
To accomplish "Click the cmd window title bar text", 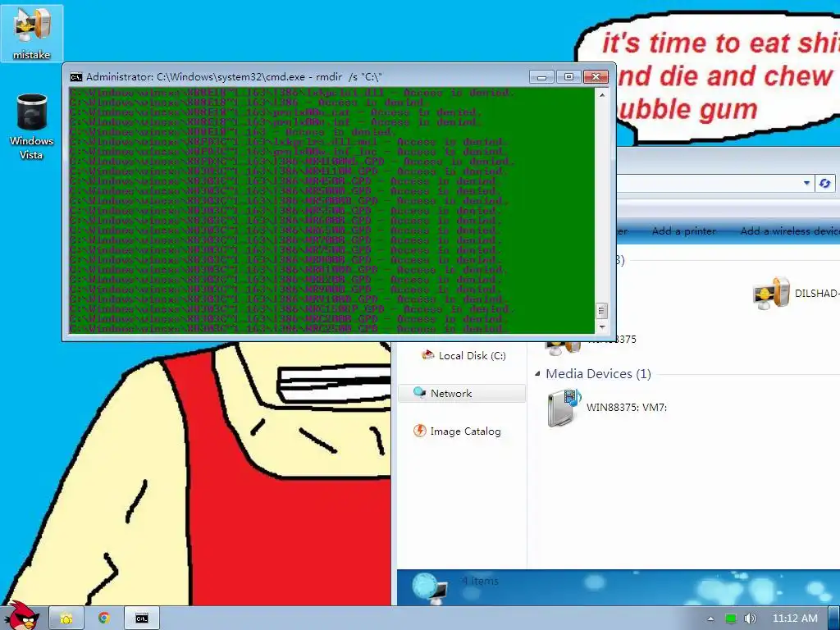I will click(234, 77).
